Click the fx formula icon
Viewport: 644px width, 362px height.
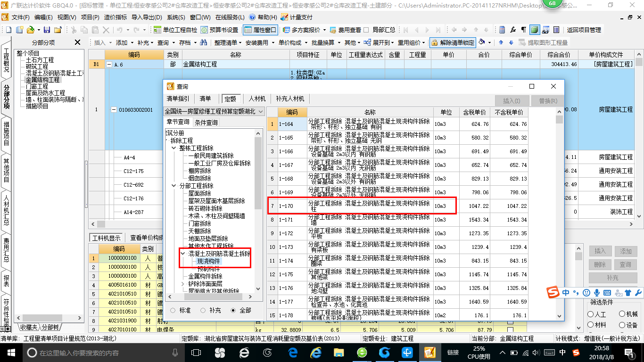pos(513,30)
